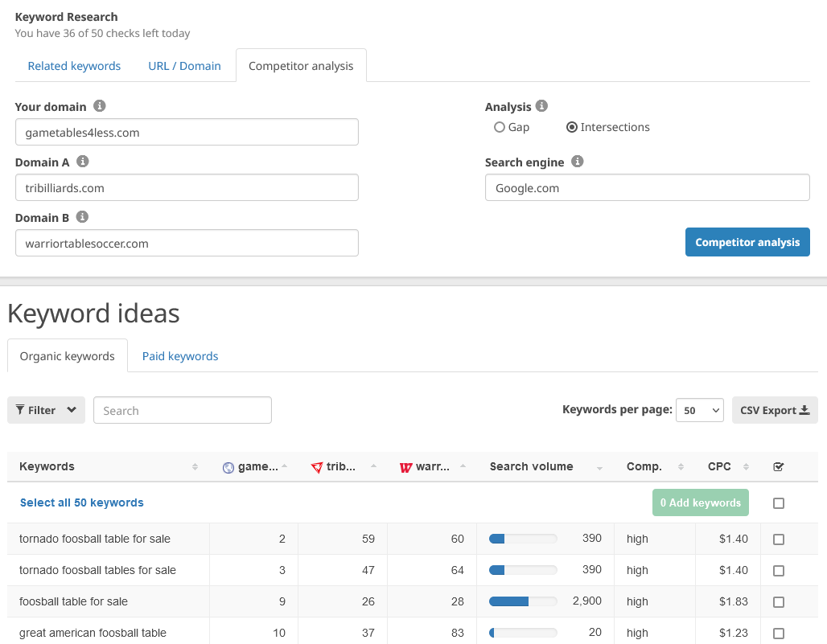Open the Keywords per page dropdown

click(700, 410)
